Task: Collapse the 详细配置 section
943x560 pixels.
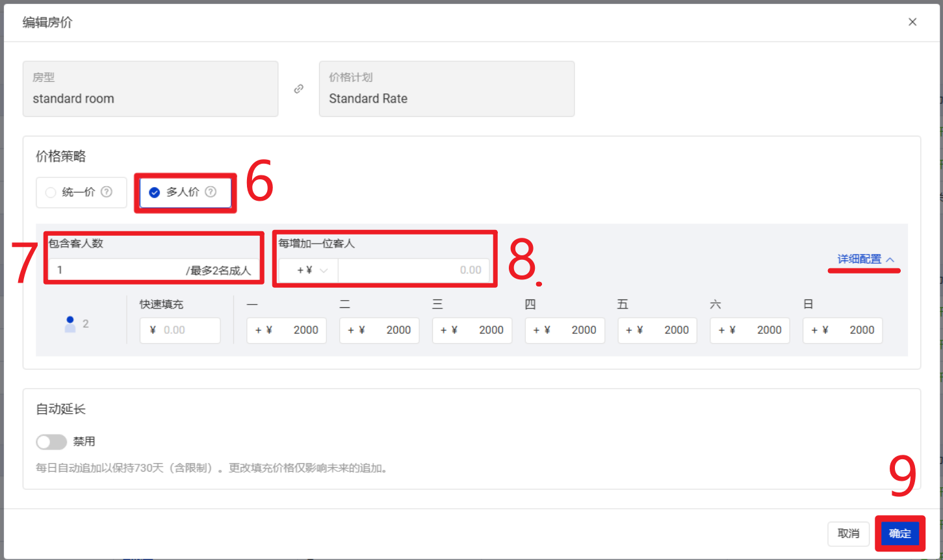Action: tap(866, 259)
